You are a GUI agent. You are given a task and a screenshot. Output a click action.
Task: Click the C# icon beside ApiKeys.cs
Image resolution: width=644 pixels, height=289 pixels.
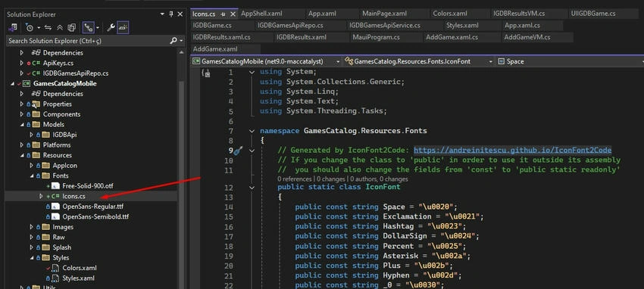coord(36,63)
